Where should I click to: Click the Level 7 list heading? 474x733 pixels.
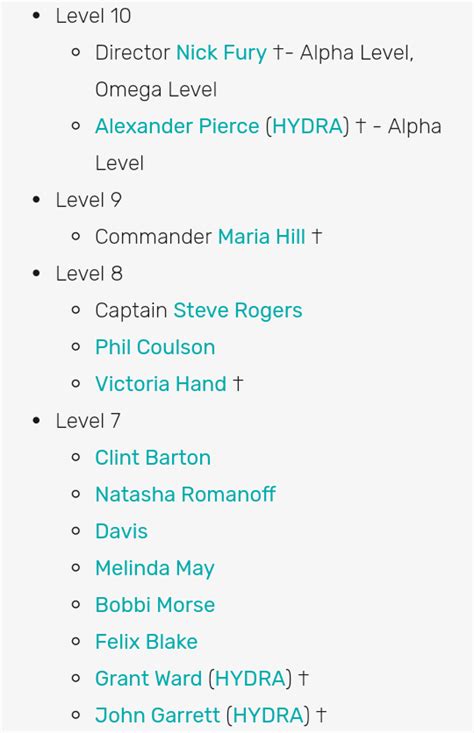click(88, 421)
